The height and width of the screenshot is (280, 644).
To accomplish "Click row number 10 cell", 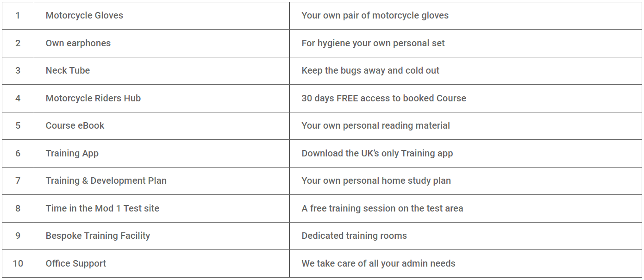I will click(18, 263).
